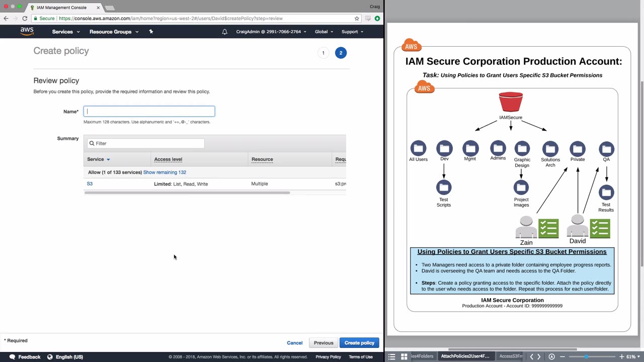The height and width of the screenshot is (362, 644).
Task: Click the Previous button
Action: click(x=324, y=343)
